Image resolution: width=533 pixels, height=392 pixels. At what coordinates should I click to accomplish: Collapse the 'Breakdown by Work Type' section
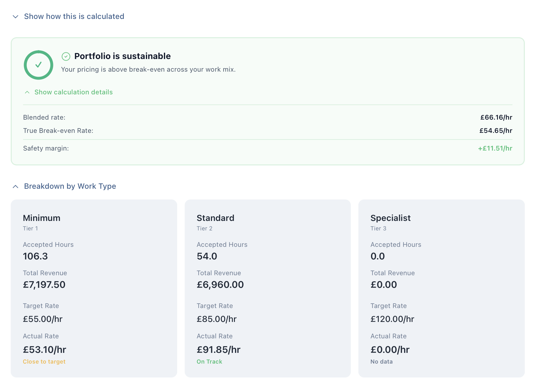pyautogui.click(x=70, y=186)
